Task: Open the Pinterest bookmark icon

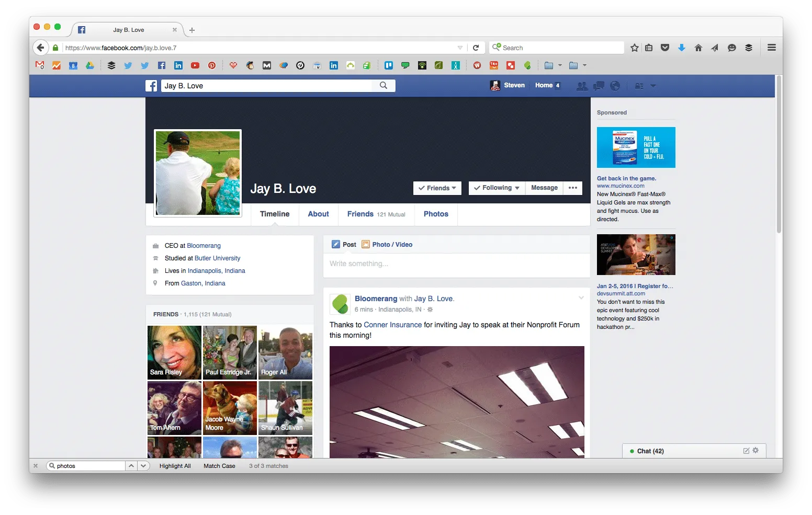Action: coord(212,65)
